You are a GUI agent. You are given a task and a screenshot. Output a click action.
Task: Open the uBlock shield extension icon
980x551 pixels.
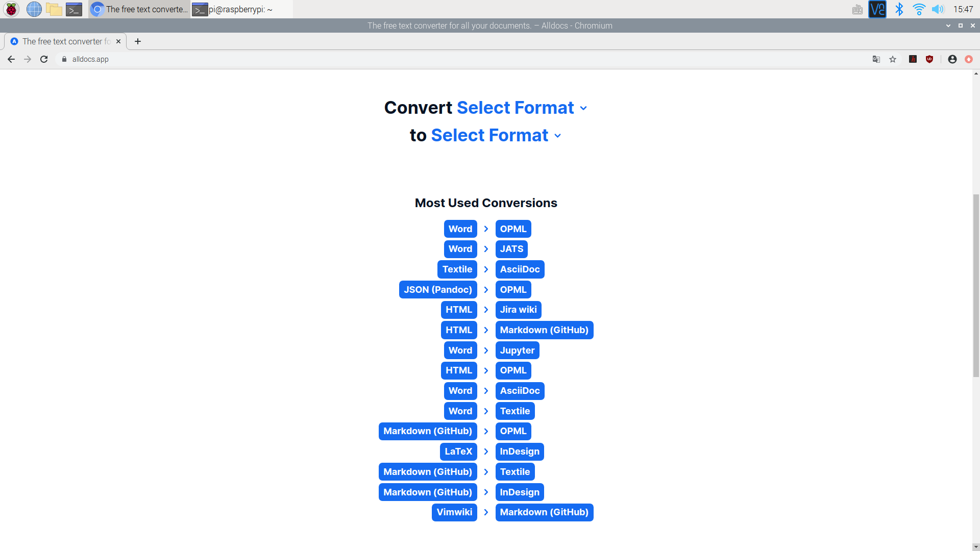929,59
